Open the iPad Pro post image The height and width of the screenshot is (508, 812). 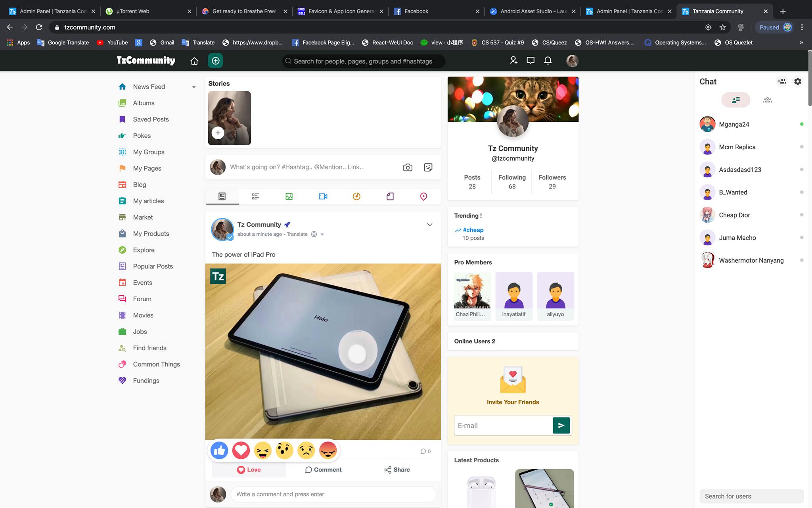point(323,352)
